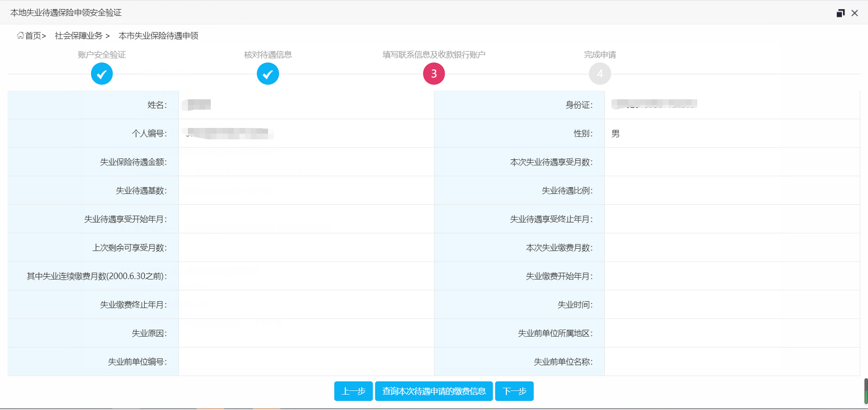
Task: Click the red step 3 circle
Action: 434,74
